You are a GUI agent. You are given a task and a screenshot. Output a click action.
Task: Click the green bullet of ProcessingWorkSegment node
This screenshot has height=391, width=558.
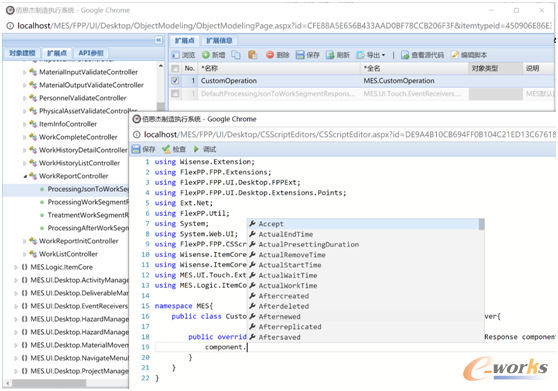coord(42,202)
